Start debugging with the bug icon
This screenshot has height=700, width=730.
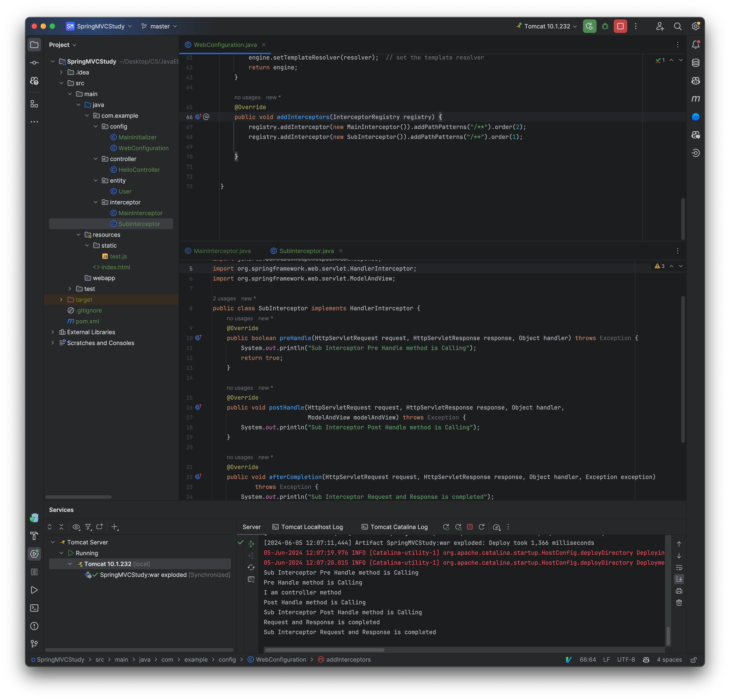point(604,26)
